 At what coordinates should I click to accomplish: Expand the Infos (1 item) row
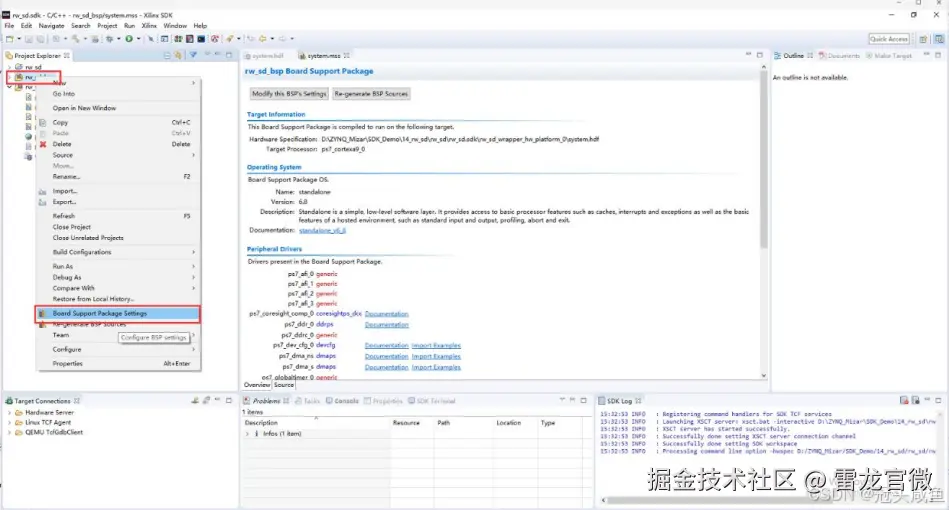click(247, 434)
